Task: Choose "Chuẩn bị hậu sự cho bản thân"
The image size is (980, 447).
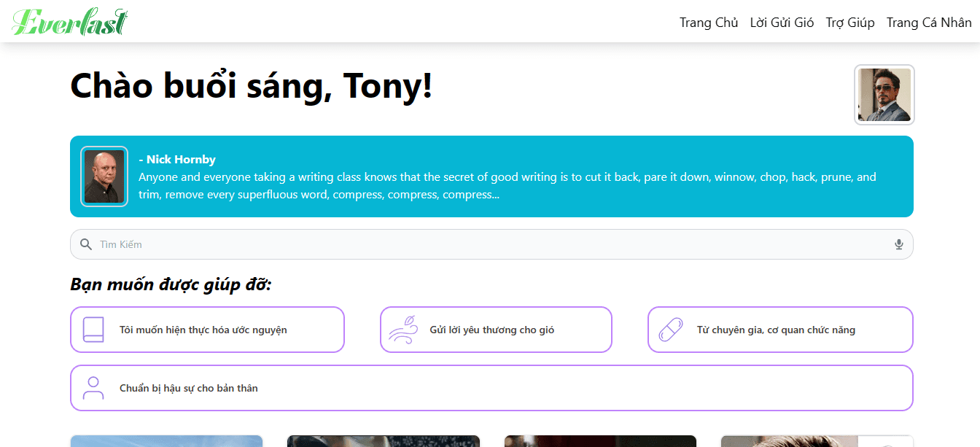Action: (189, 389)
